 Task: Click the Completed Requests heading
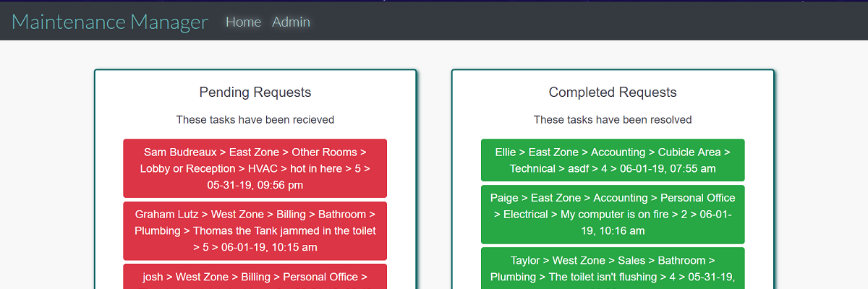tap(613, 92)
